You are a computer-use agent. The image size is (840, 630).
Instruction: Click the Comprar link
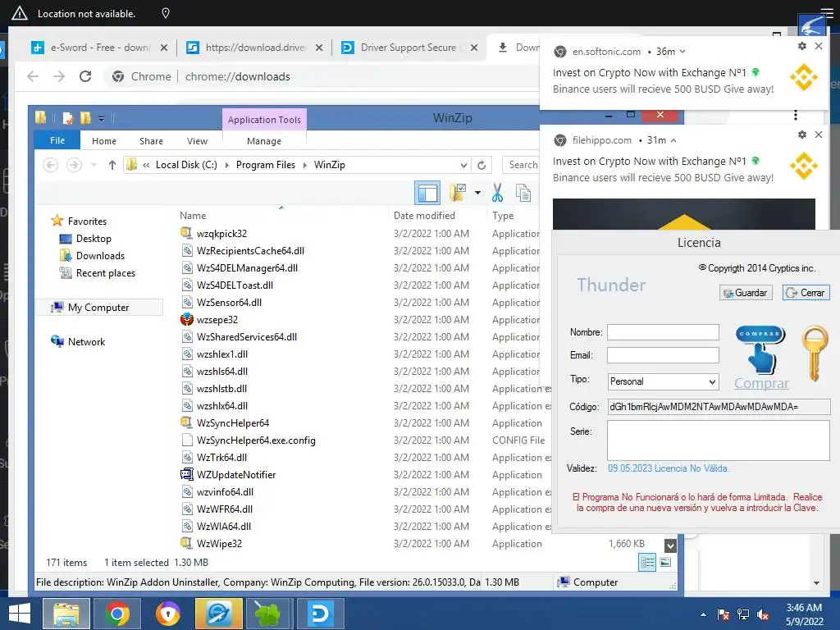pyautogui.click(x=761, y=383)
